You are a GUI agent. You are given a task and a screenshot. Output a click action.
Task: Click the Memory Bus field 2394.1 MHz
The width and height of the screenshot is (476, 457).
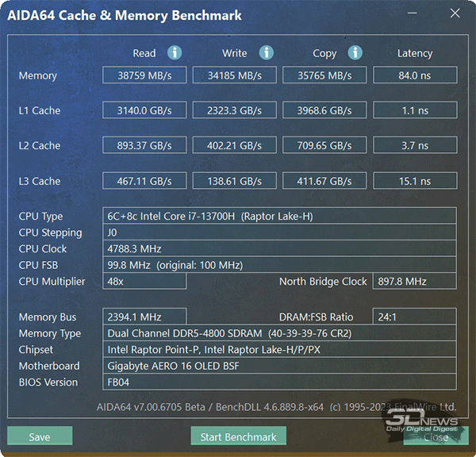click(x=144, y=317)
